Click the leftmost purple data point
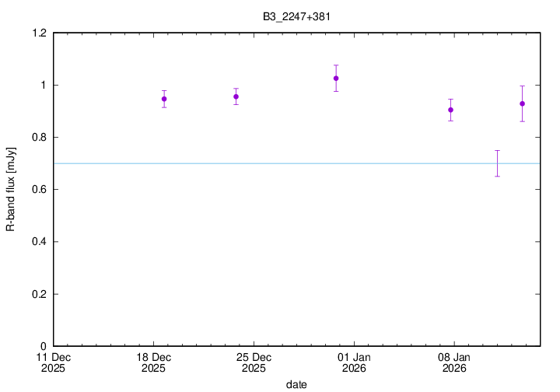 click(164, 99)
